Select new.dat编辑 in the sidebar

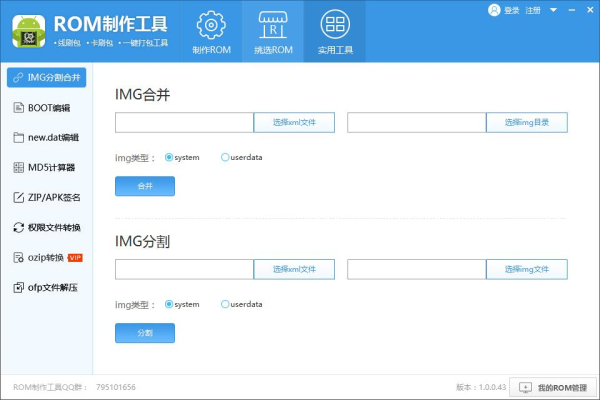(x=46, y=137)
